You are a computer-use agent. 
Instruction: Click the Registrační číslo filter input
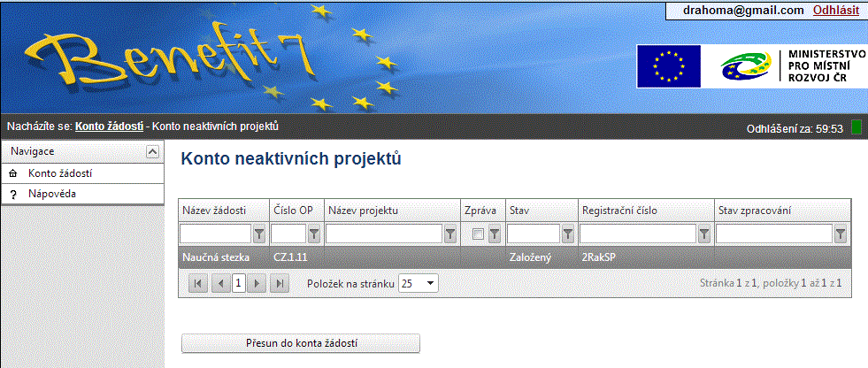[x=638, y=234]
